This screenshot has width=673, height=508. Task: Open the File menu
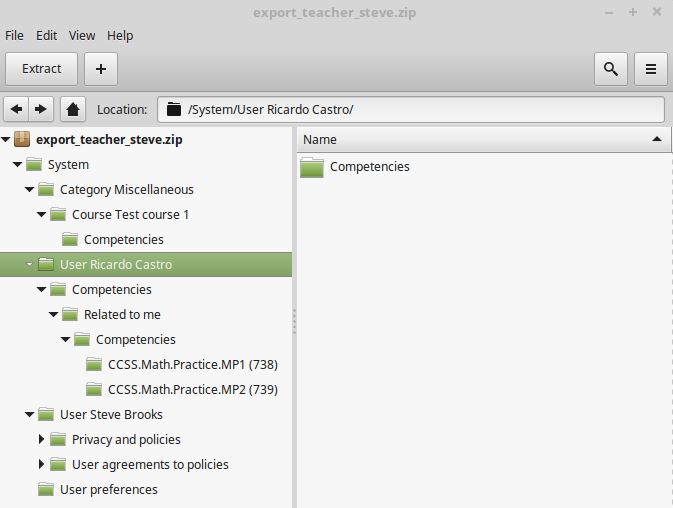(x=14, y=36)
